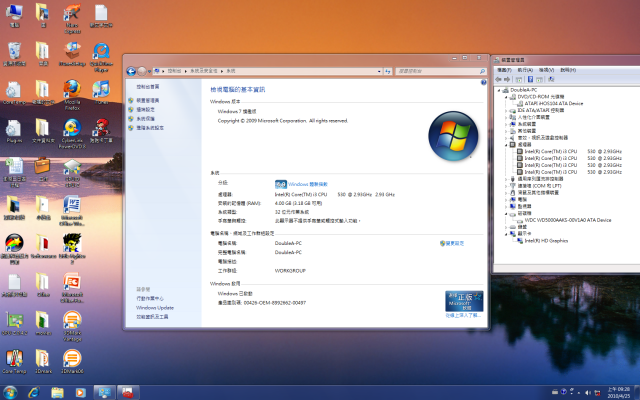Collapse the DoubleA-PC root node in Device Manager
This screenshot has width=640, height=400.
pos(499,90)
